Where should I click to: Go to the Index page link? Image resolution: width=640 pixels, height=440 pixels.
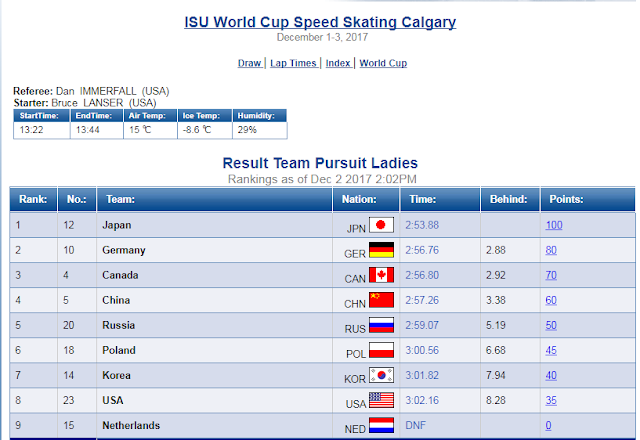tap(338, 63)
